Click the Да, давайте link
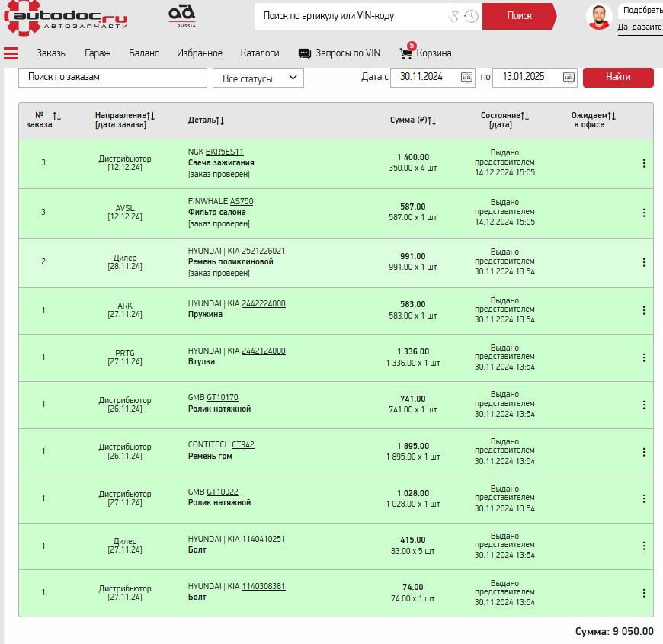 pos(639,27)
